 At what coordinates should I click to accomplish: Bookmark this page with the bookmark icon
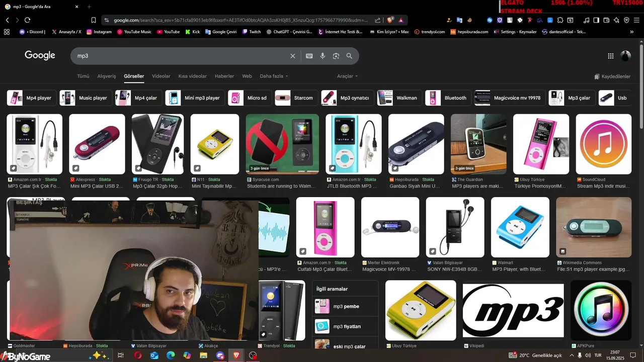point(93,20)
